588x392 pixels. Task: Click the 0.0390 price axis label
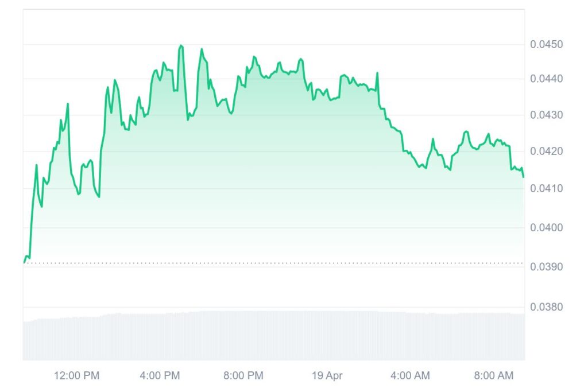tap(546, 267)
